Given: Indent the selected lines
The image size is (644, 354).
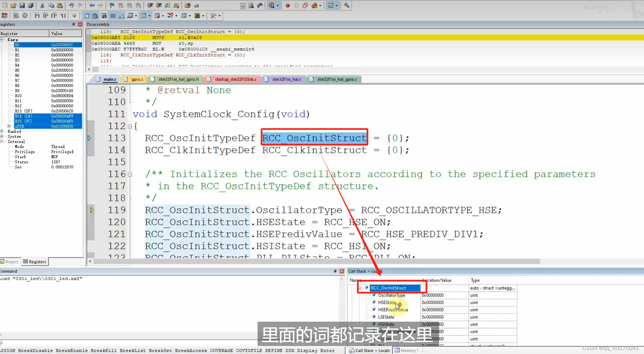Looking at the screenshot, I should (x=150, y=5).
